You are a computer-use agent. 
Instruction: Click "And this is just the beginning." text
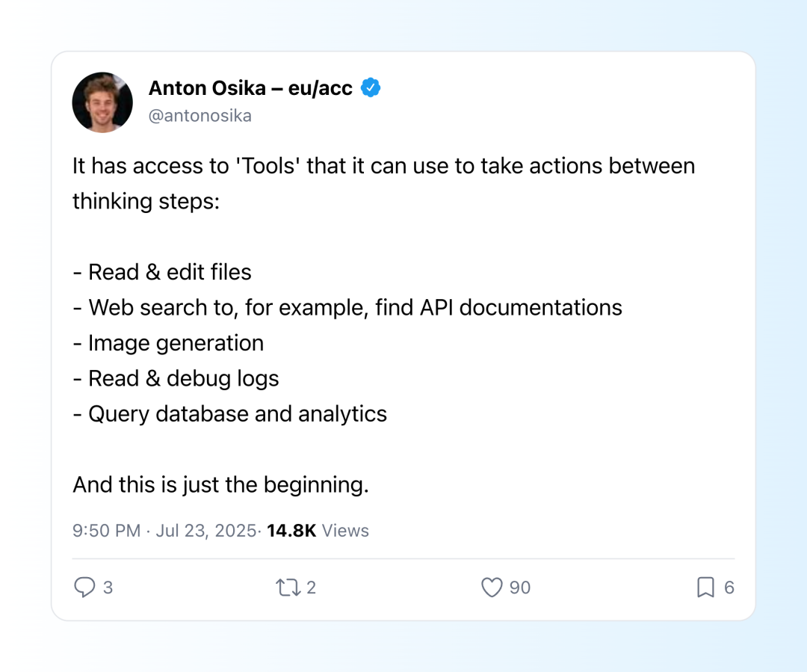[220, 485]
